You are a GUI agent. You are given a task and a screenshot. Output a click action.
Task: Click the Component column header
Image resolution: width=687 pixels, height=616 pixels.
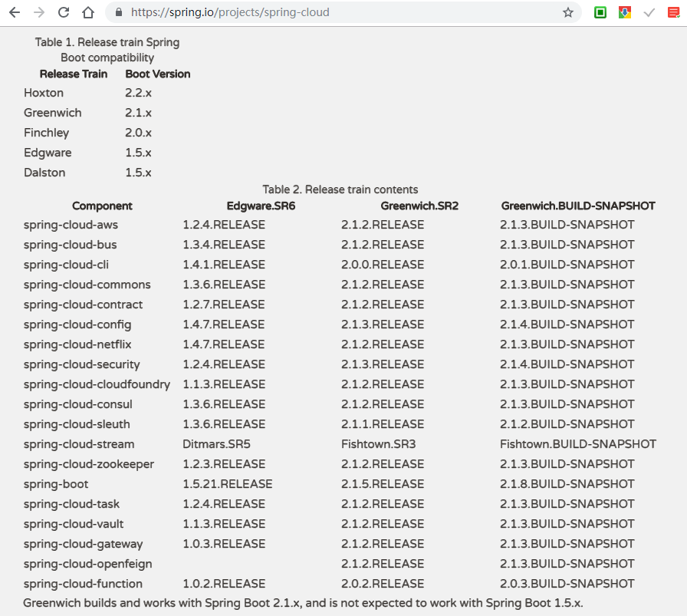point(102,206)
